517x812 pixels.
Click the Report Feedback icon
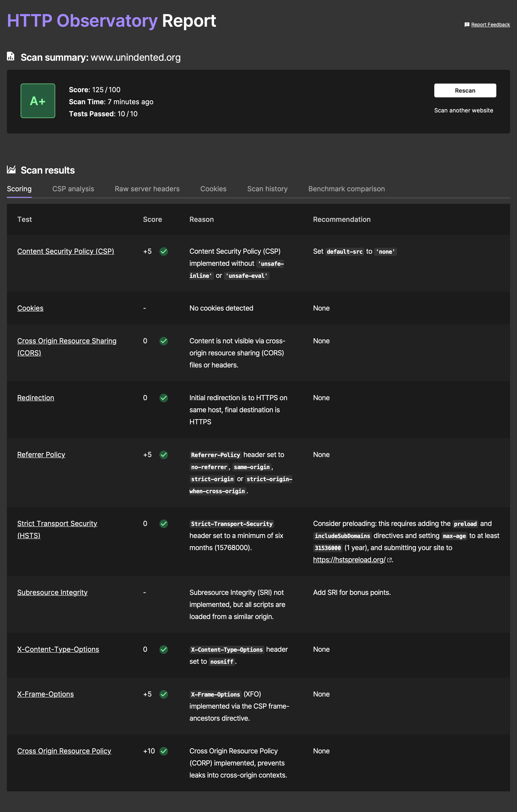pyautogui.click(x=467, y=24)
